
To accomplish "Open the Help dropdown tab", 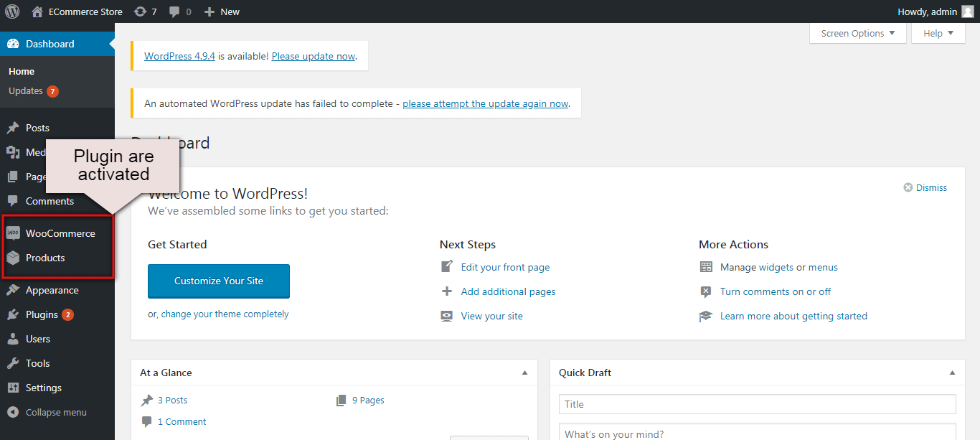I will 938,33.
